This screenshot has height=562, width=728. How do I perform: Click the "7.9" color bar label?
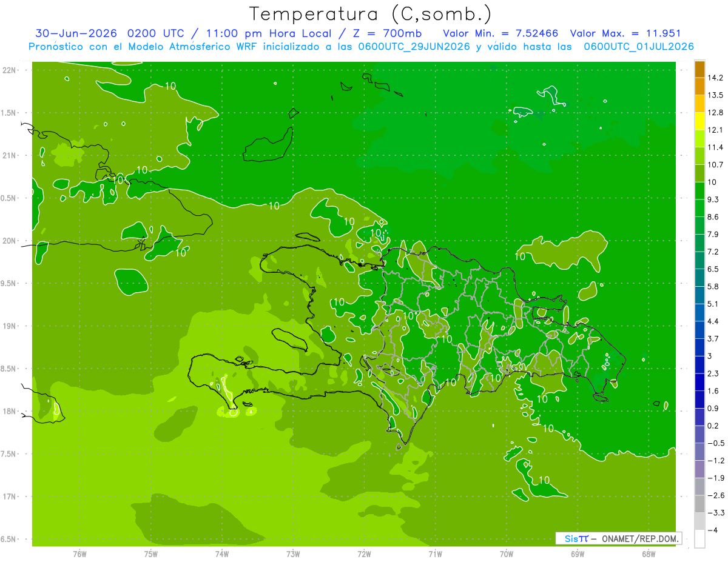coord(714,235)
